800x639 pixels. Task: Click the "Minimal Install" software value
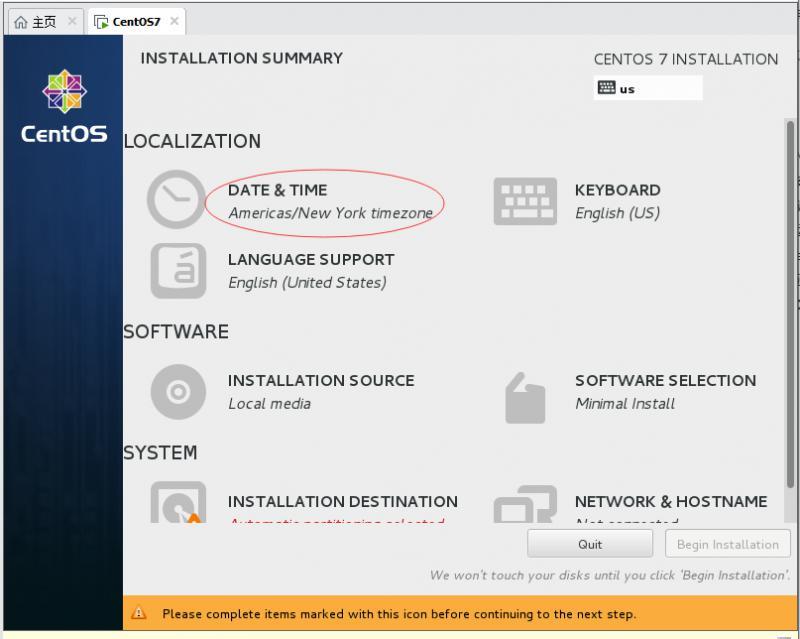(625, 404)
